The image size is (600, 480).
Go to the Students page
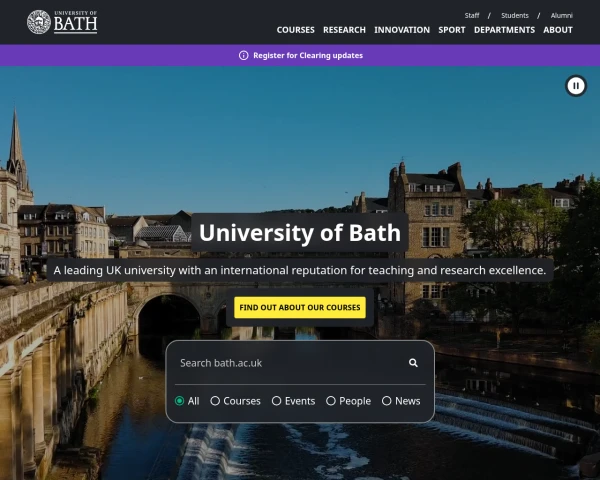coord(515,15)
